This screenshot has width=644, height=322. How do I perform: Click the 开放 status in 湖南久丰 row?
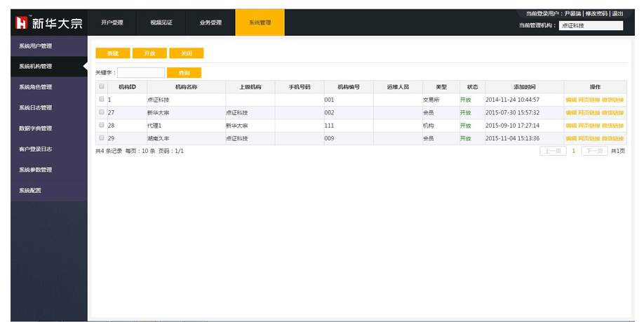(x=465, y=138)
